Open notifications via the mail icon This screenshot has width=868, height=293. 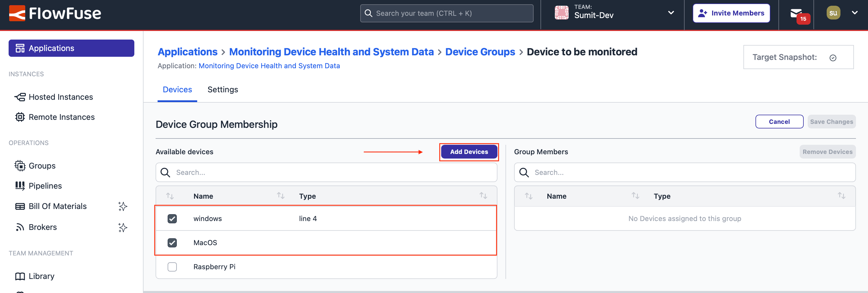point(796,13)
